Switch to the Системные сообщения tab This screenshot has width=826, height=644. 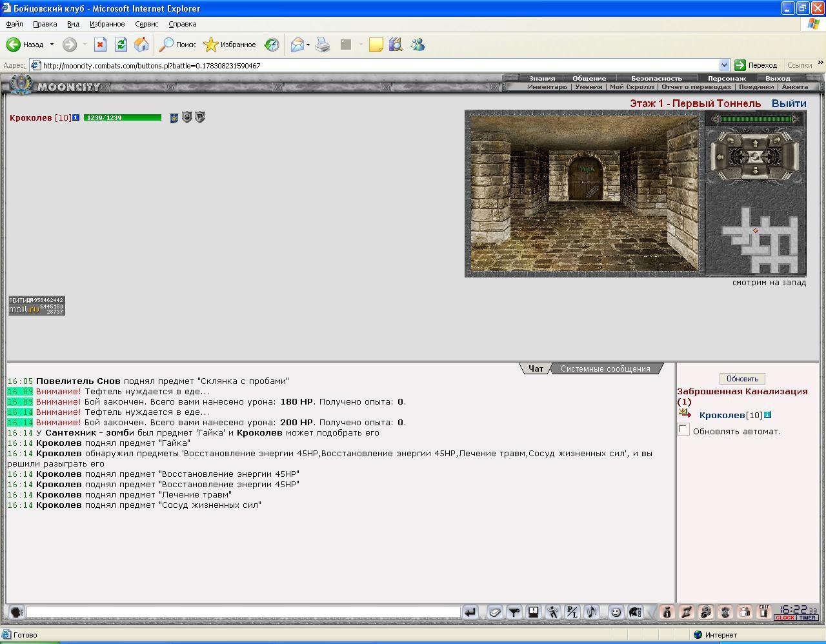(x=605, y=368)
